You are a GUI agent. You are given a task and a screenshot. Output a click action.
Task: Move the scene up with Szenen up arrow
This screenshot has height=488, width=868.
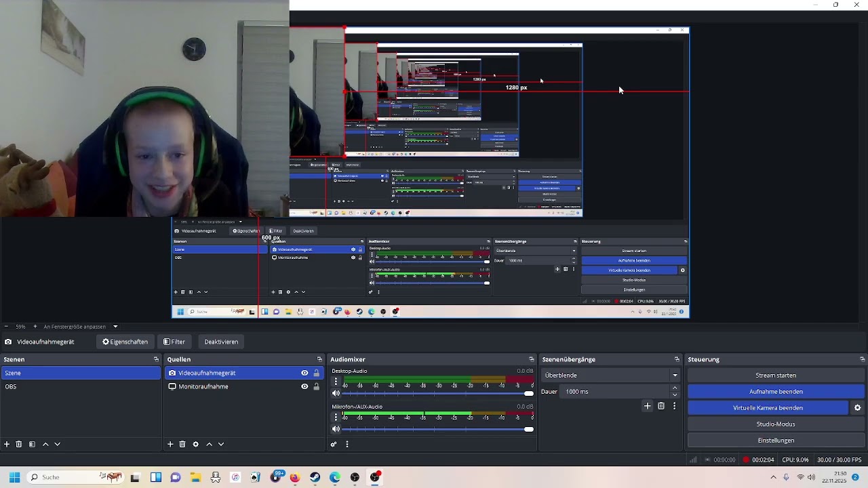pos(45,444)
